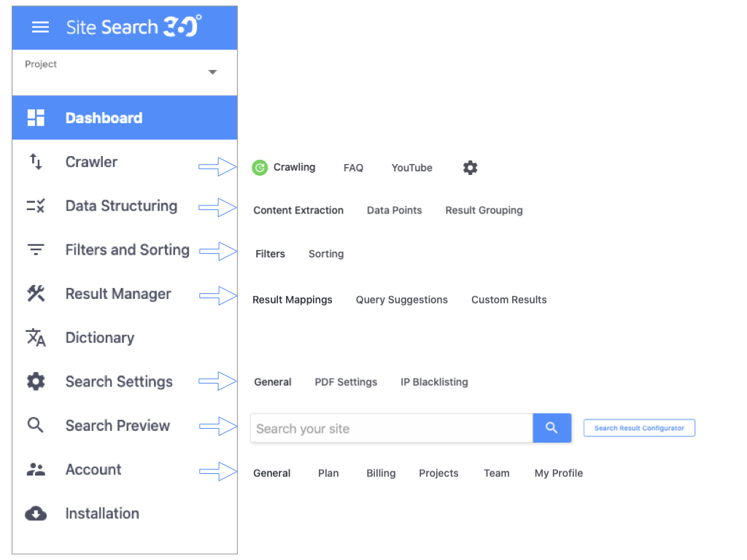Viewport: 747px width, 560px height.
Task: Click the Search Preview magnifier icon
Action: pos(36,425)
